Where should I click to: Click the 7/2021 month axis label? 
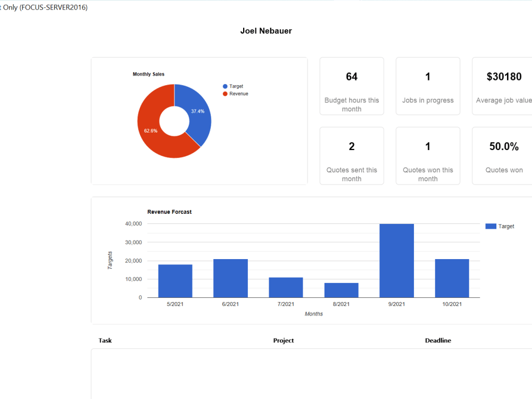286,304
